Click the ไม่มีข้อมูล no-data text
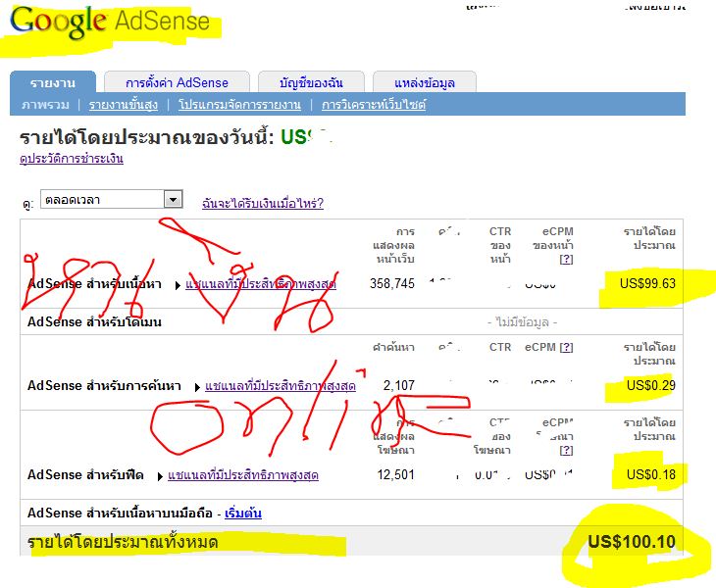The height and width of the screenshot is (588, 716). tap(523, 322)
